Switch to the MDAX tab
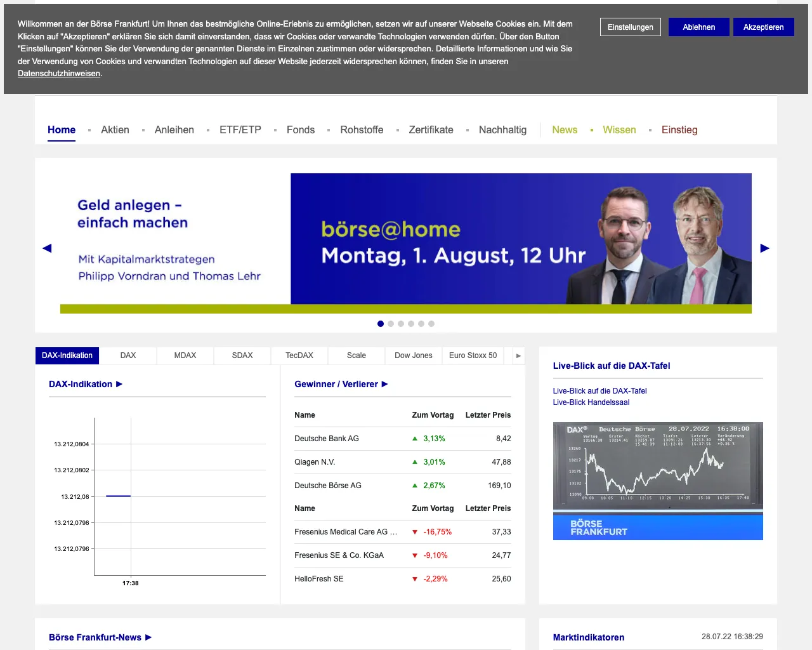This screenshot has width=812, height=650. 185,355
